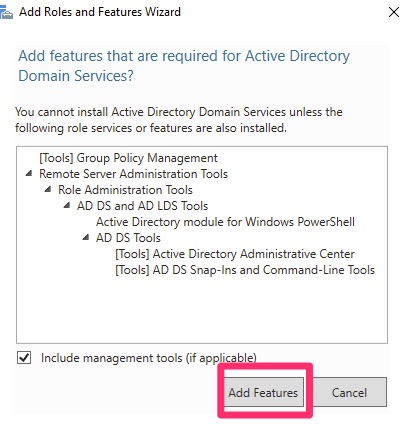Click the Remote Server Administration Tools label
This screenshot has width=409, height=432.
[x=133, y=174]
